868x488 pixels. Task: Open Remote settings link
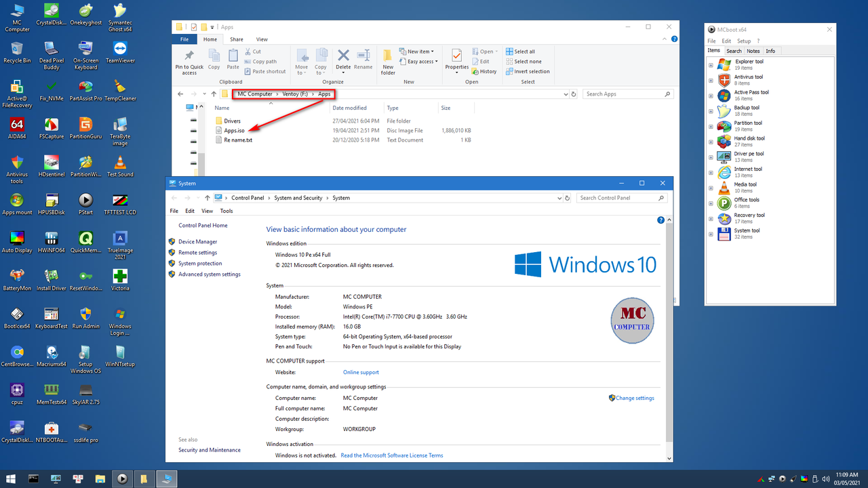197,253
